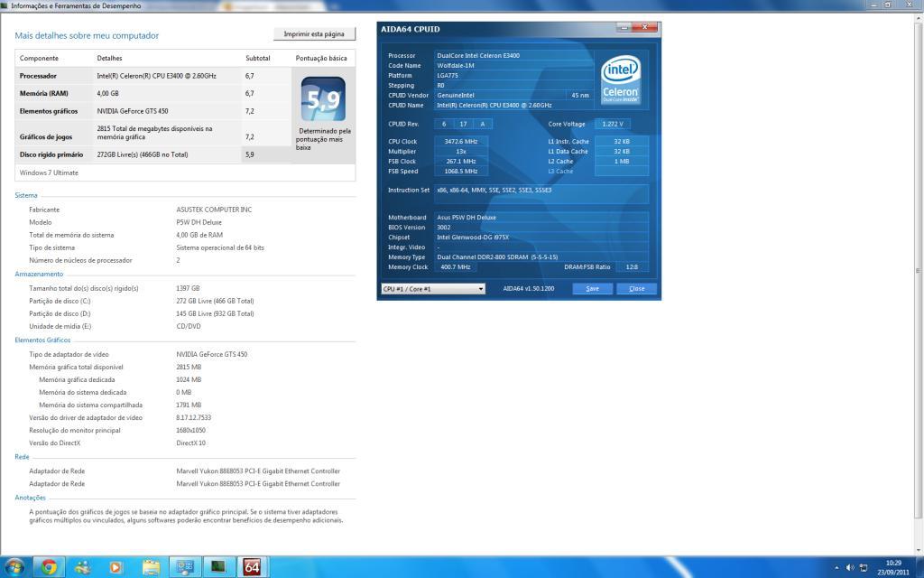Viewport: 924px width, 578px height.
Task: Switch to the green monitor app on taskbar
Action: (x=218, y=567)
